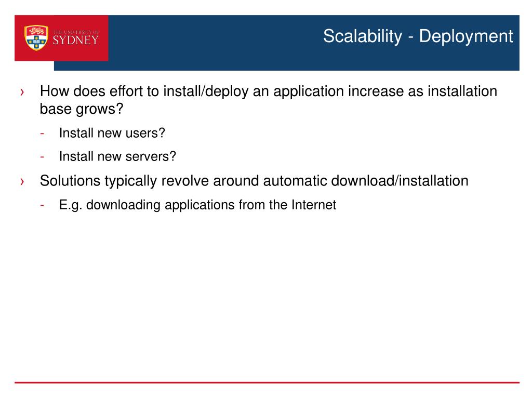Click 'E.g. downloading applications from the Internet'
The image size is (532, 399).
point(197,205)
